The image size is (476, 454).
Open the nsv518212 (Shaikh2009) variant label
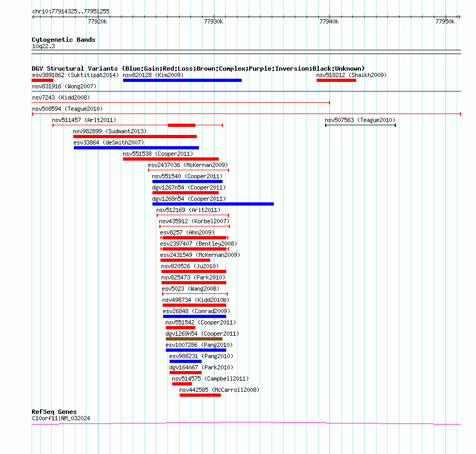pos(351,75)
